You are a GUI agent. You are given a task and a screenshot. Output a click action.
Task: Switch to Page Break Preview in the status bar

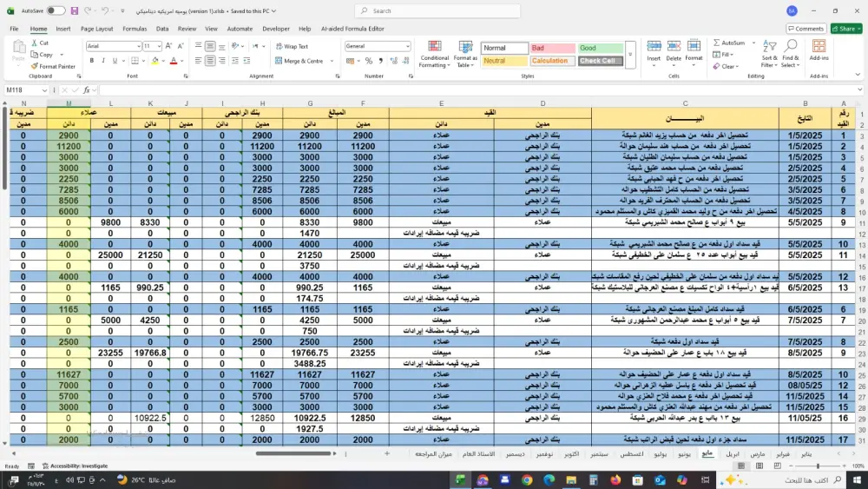777,466
